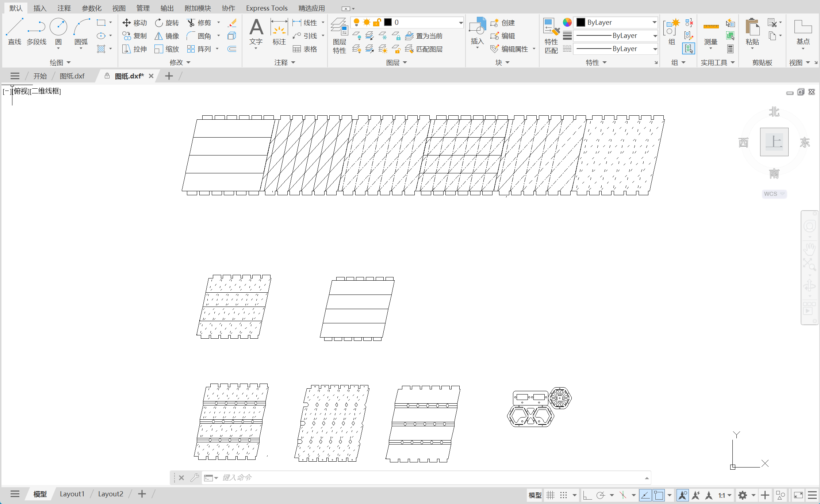Expand the ByLayer color dropdown
820x504 pixels.
pos(654,23)
